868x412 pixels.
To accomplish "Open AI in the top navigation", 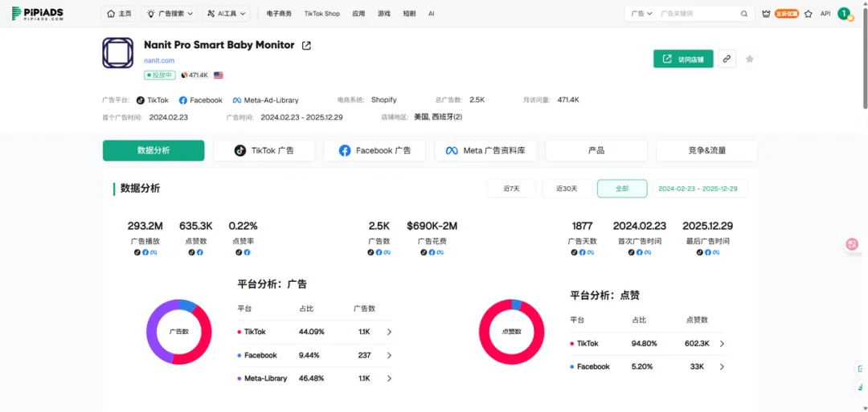I will click(432, 14).
